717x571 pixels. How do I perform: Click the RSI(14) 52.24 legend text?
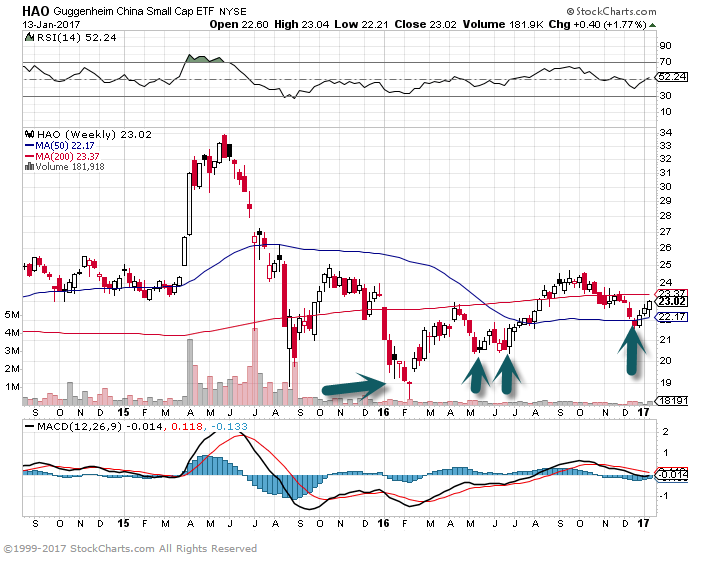tap(77, 37)
